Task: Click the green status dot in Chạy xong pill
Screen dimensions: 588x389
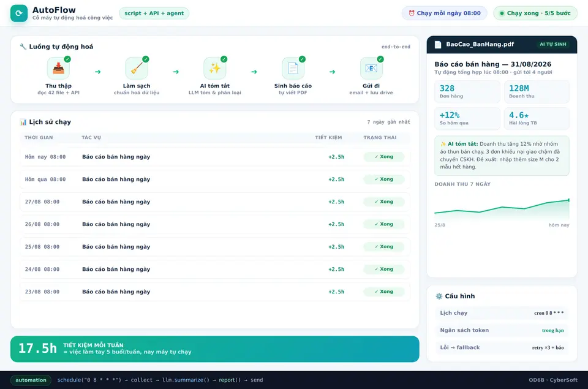Action: point(502,13)
